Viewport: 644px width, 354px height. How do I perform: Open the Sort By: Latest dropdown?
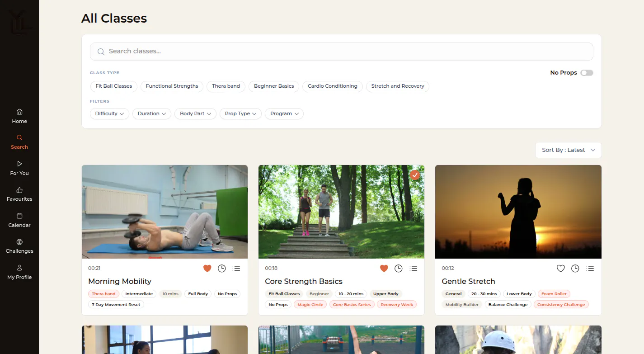[569, 150]
